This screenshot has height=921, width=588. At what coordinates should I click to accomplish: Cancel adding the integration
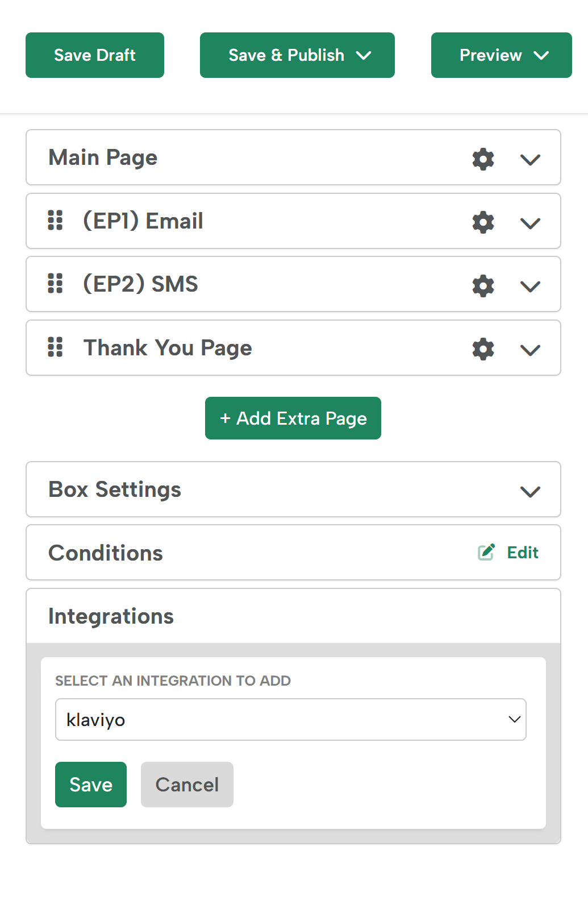point(187,785)
